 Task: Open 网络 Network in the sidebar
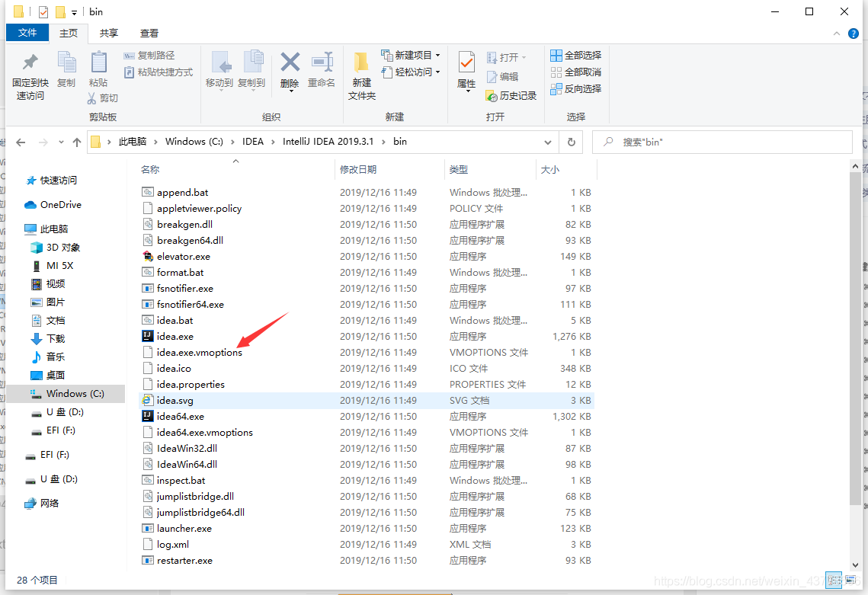(x=42, y=503)
